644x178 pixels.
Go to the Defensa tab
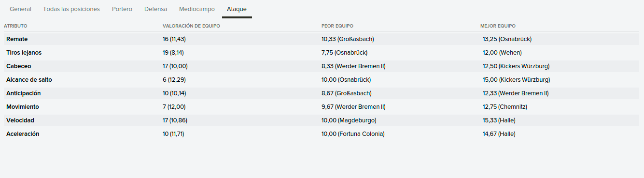tap(156, 9)
